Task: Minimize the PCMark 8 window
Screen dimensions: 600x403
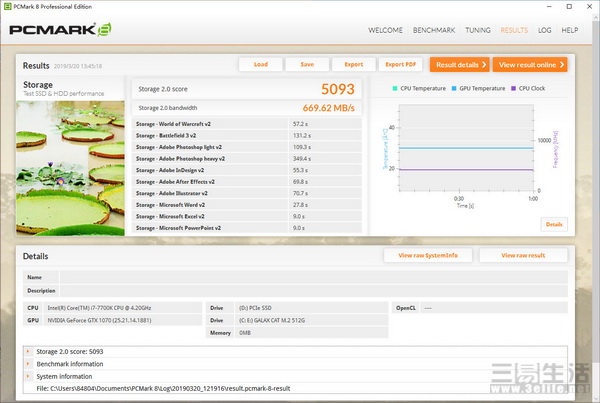Action: click(549, 7)
